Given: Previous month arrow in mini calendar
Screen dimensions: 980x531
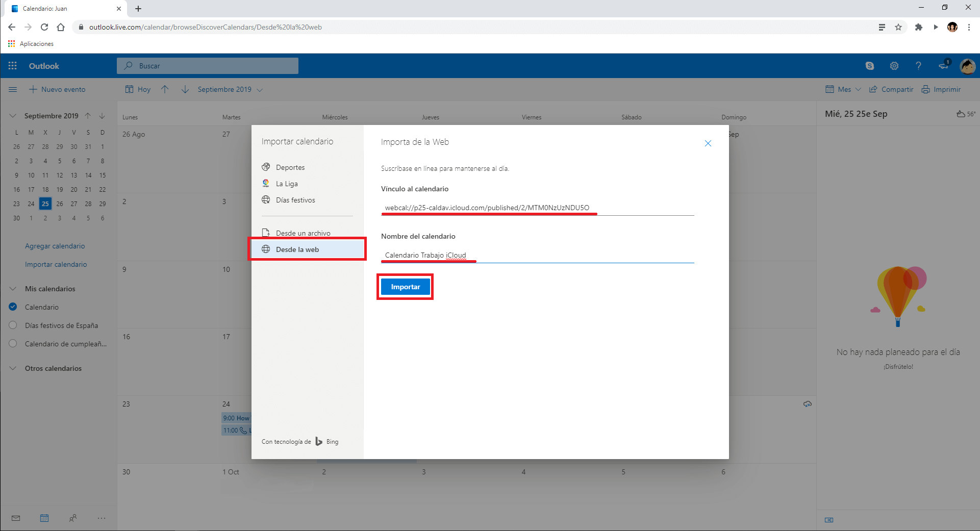Looking at the screenshot, I should [x=88, y=116].
